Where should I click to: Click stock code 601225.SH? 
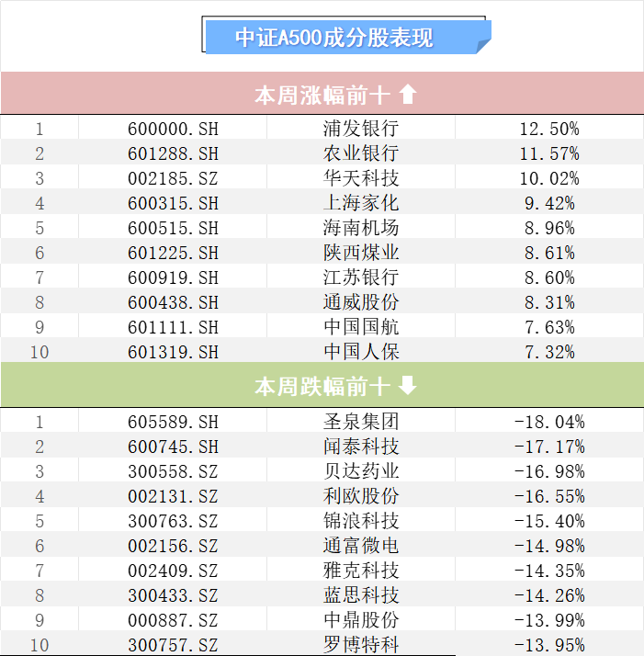173,253
